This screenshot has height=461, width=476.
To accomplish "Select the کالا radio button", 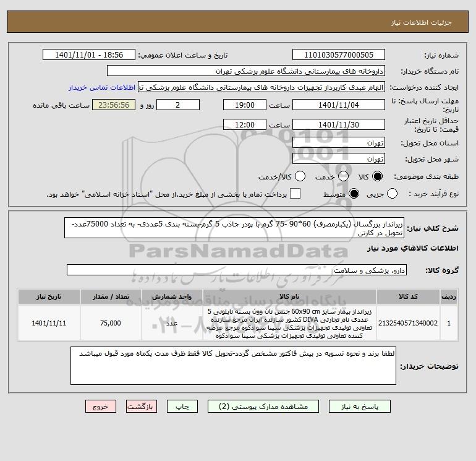I will (377, 176).
